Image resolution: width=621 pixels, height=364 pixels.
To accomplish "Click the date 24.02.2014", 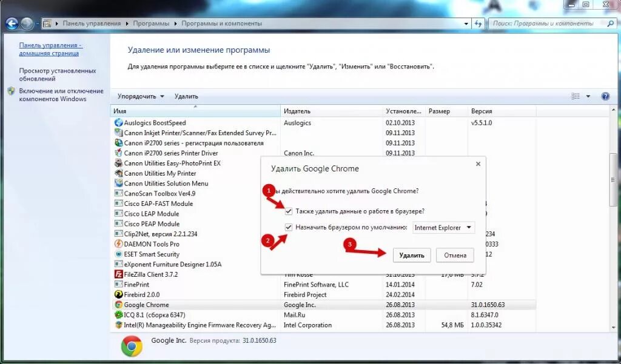I will (400, 295).
